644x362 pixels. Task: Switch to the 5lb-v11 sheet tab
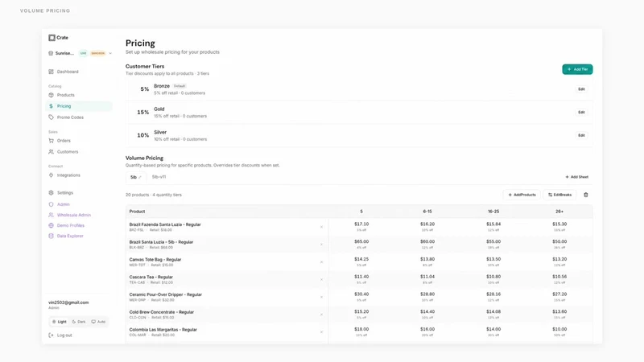pos(159,177)
